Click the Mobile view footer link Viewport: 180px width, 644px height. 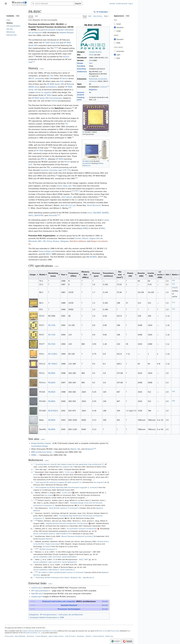pyautogui.click(x=109, y=636)
